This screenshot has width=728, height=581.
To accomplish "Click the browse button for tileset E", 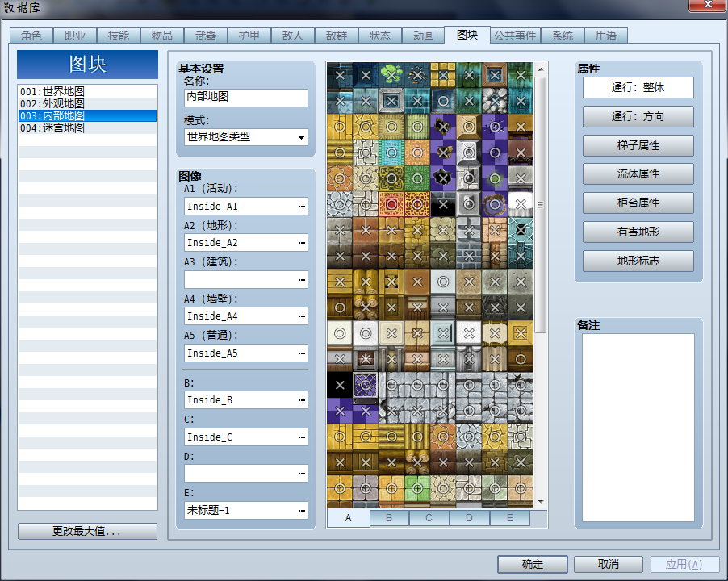I will (302, 511).
